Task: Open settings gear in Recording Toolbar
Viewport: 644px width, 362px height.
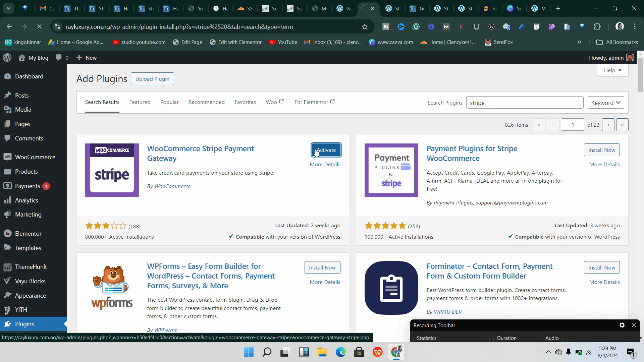Action: (622, 325)
